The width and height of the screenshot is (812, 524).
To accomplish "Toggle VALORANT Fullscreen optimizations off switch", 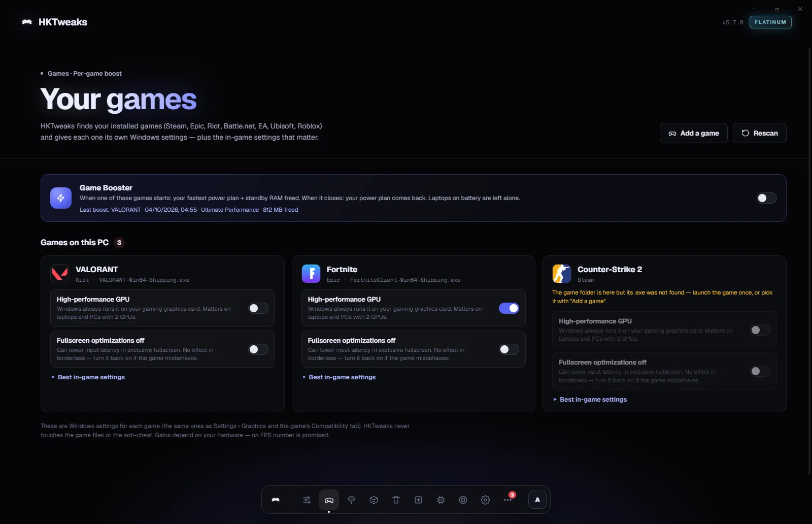I will point(258,349).
